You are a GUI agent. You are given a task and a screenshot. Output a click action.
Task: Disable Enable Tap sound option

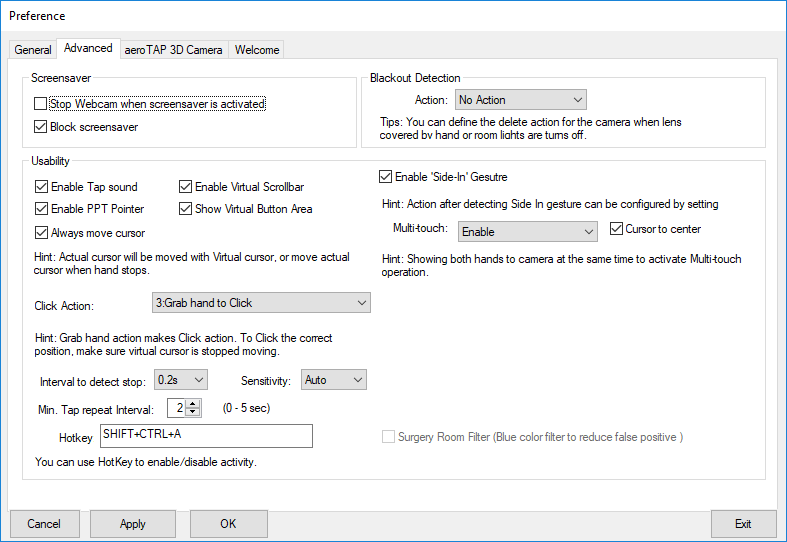click(41, 187)
